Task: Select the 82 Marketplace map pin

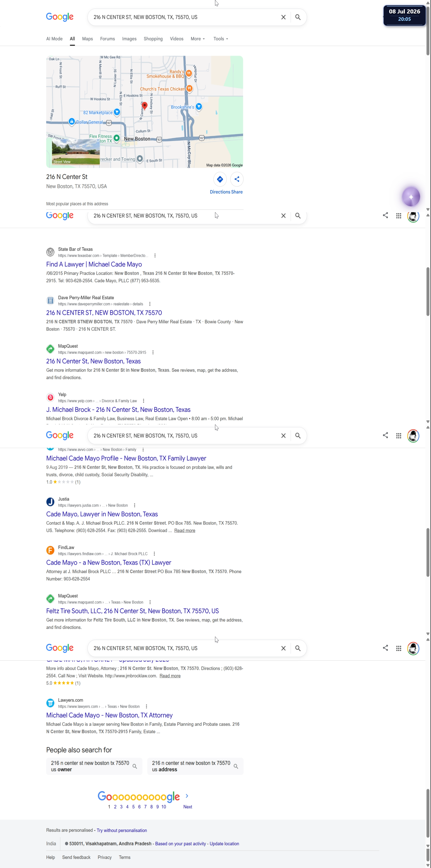Action: [117, 112]
